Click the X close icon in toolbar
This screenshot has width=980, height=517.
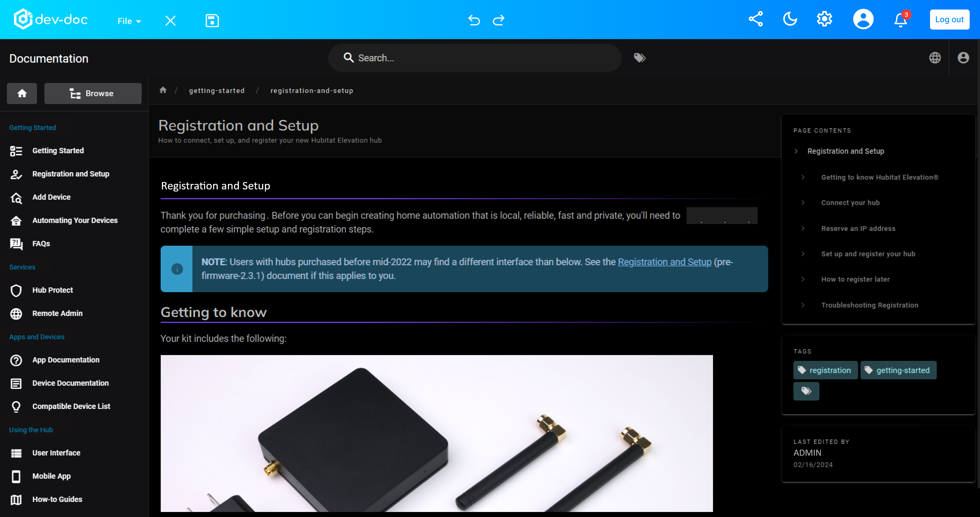(x=171, y=21)
